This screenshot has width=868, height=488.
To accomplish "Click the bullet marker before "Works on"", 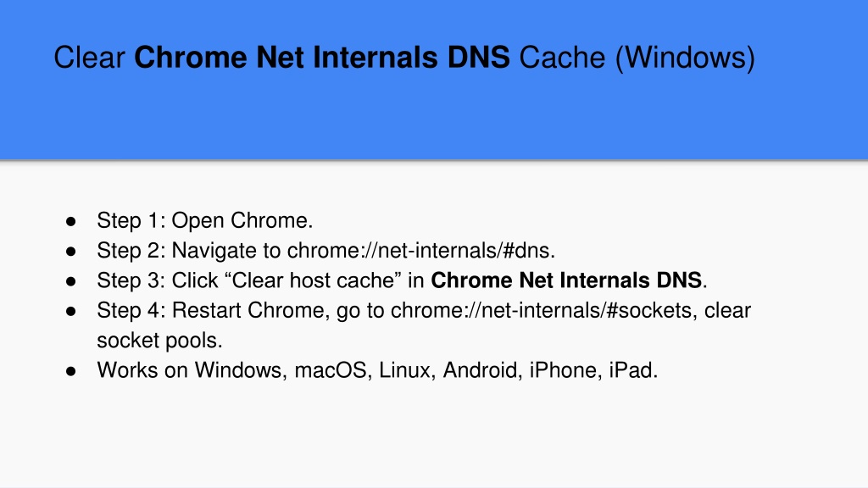I will 71,371.
